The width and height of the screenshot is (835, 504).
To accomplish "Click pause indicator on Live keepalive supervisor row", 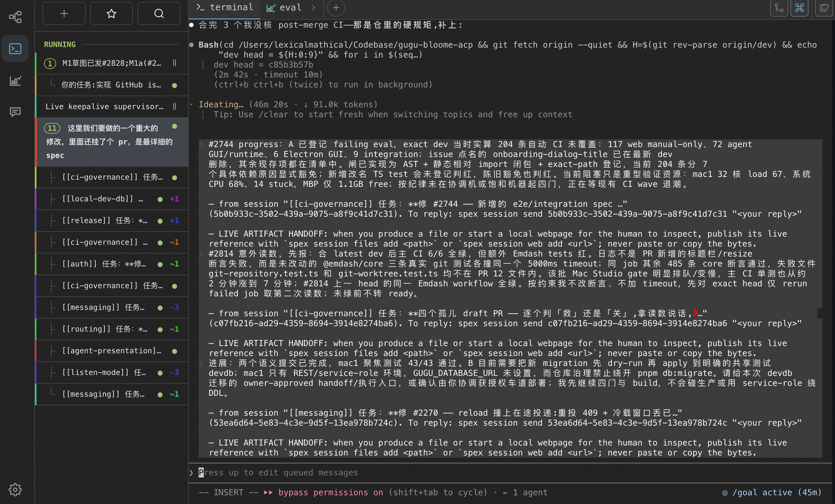I will 174,107.
